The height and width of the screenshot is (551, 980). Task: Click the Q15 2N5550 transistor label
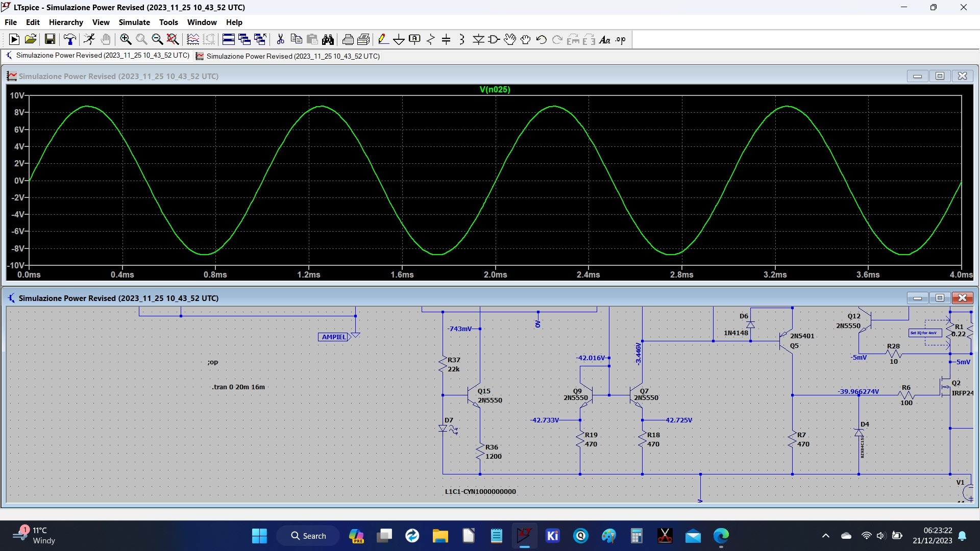tap(489, 395)
